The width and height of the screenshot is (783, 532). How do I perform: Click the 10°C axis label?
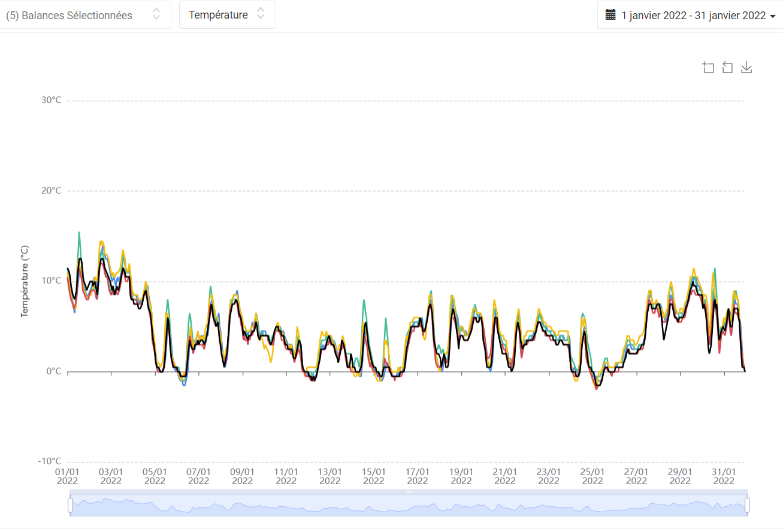(51, 280)
